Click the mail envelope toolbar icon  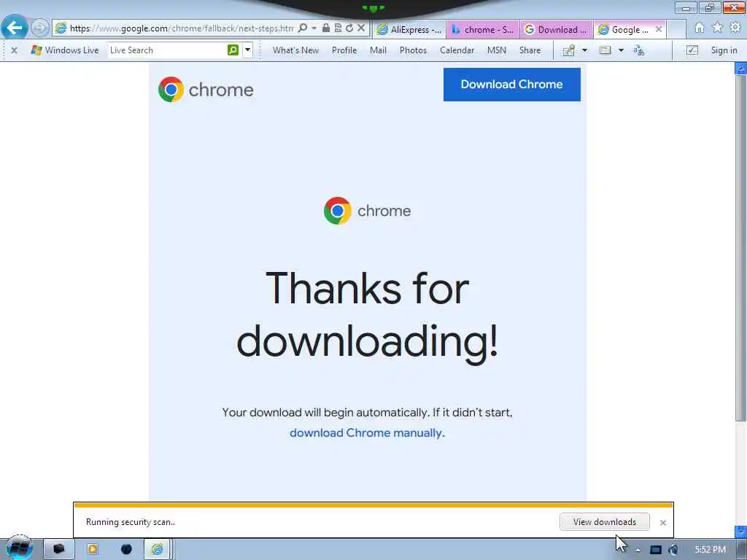(605, 50)
